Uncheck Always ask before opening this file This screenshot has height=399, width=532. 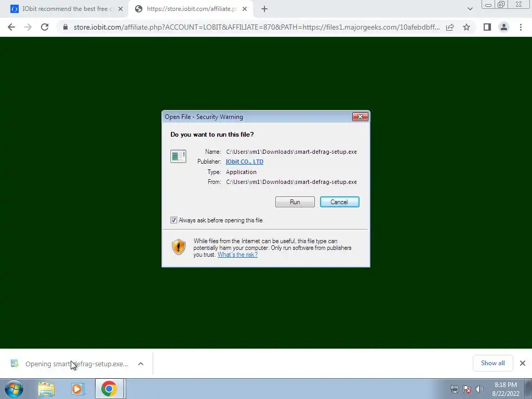click(x=174, y=220)
